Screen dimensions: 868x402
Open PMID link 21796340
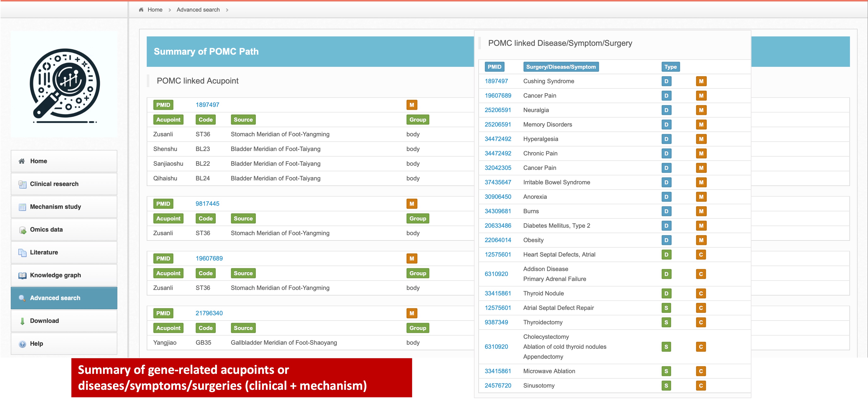(209, 313)
